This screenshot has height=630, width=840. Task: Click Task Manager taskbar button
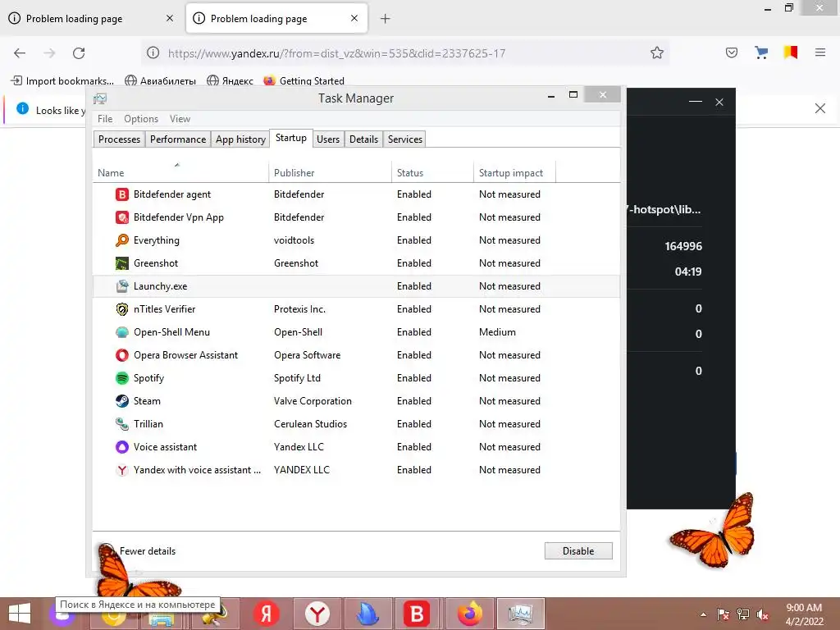click(521, 614)
